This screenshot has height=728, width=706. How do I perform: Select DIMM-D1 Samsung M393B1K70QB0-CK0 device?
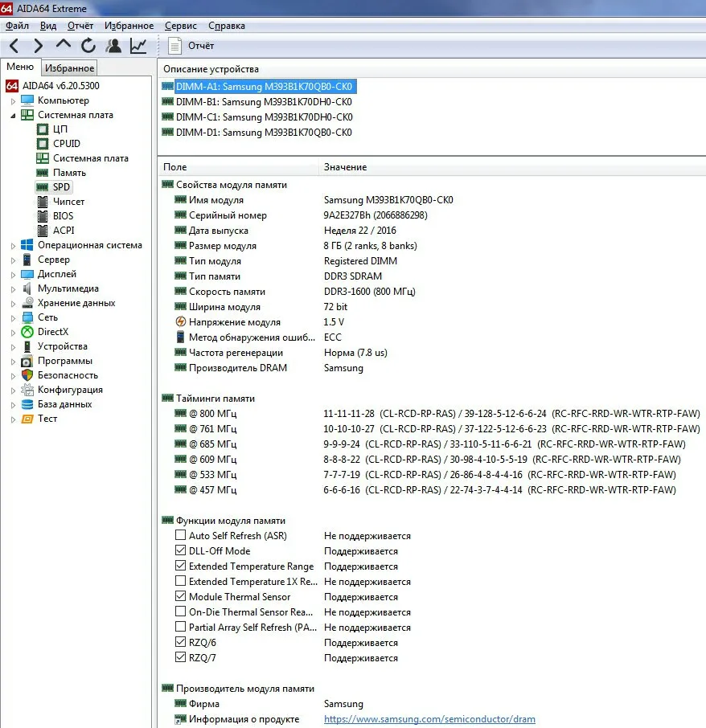264,133
